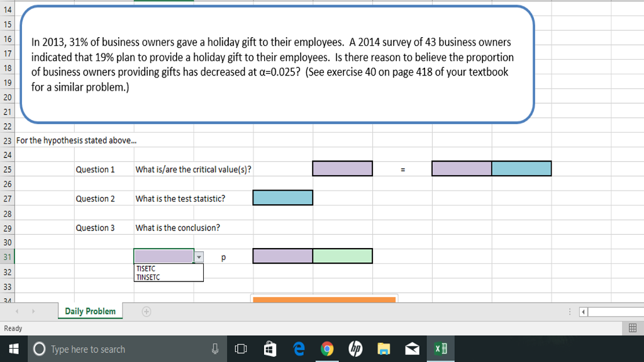The width and height of the screenshot is (644, 362).
Task: Click the equals sign cell in row 25
Action: coord(402,169)
